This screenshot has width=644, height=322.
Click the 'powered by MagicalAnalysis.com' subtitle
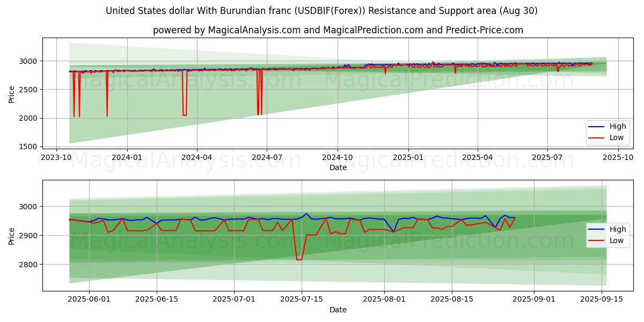click(x=338, y=30)
